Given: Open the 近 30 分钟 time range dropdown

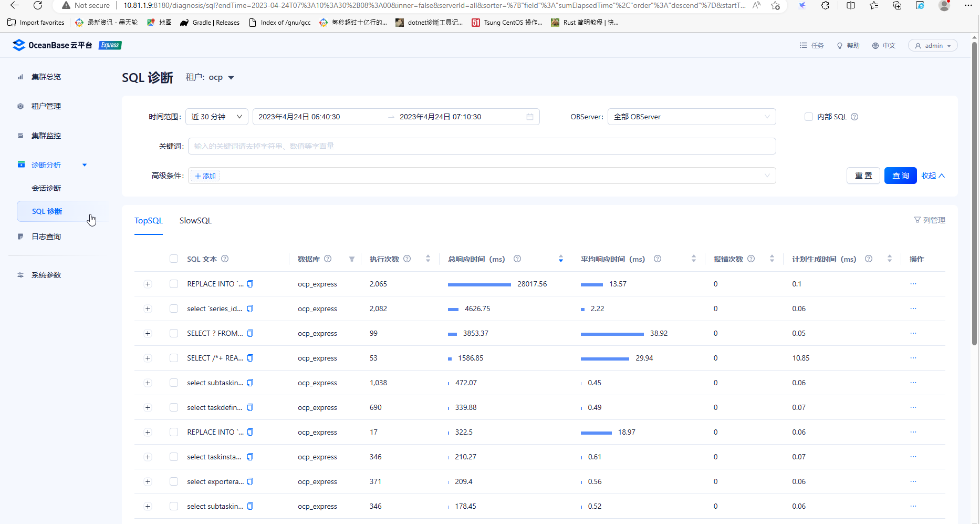Looking at the screenshot, I should pyautogui.click(x=216, y=117).
